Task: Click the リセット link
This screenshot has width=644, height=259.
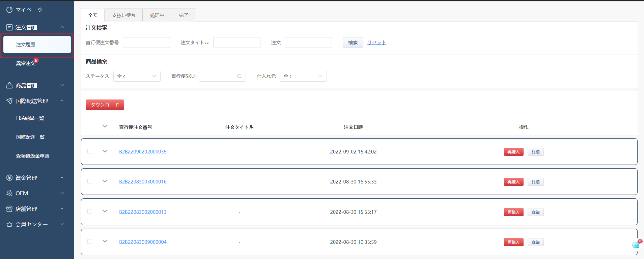Action: [376, 42]
